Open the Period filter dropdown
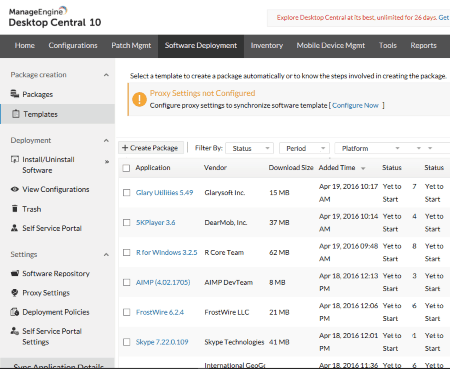The image size is (450, 369). pyautogui.click(x=304, y=148)
